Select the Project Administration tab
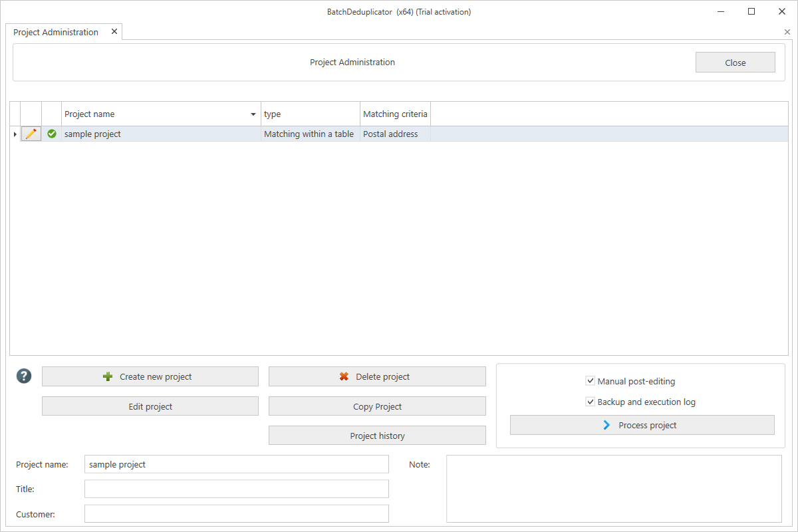798x532 pixels. pos(56,32)
